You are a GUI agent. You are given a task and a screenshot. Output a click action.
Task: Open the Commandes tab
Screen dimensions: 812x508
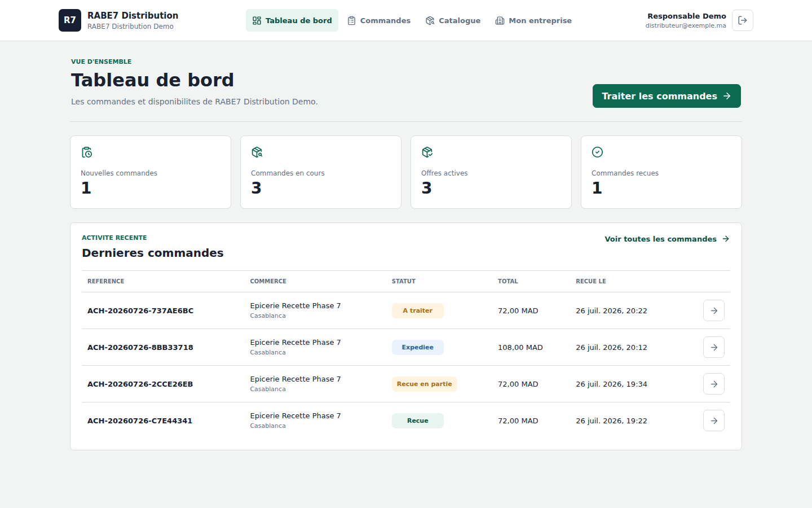coord(379,20)
